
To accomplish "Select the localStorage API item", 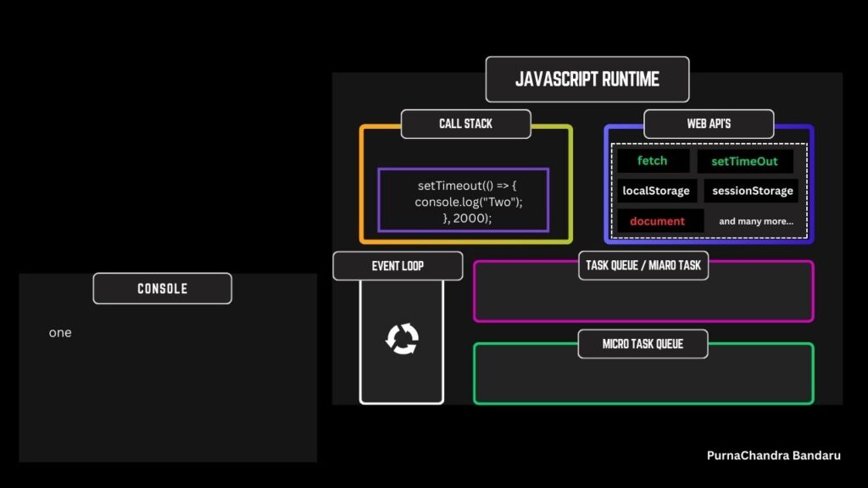I will pyautogui.click(x=656, y=191).
